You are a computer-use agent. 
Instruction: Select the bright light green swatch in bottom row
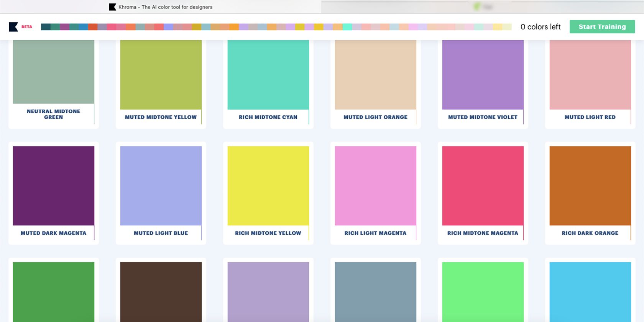point(483,291)
